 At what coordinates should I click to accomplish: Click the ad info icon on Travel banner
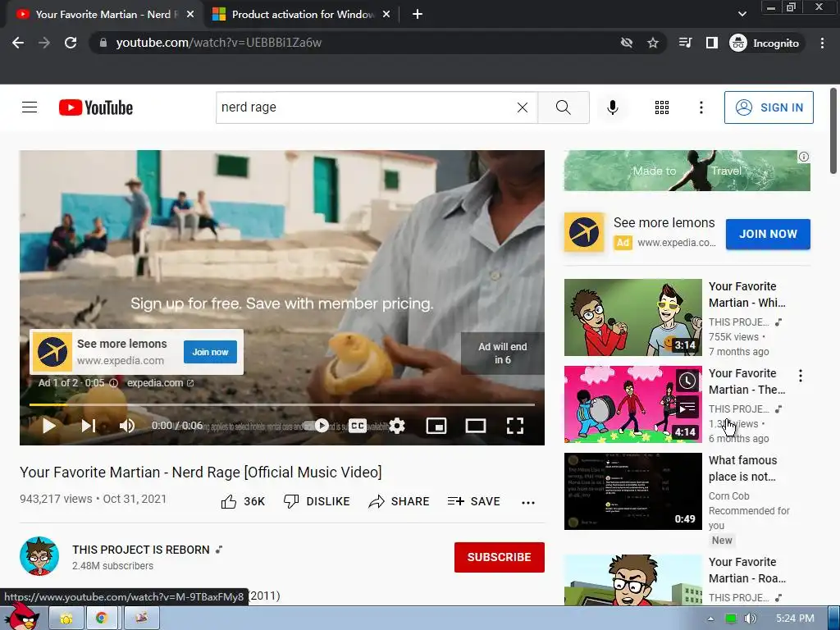click(804, 157)
